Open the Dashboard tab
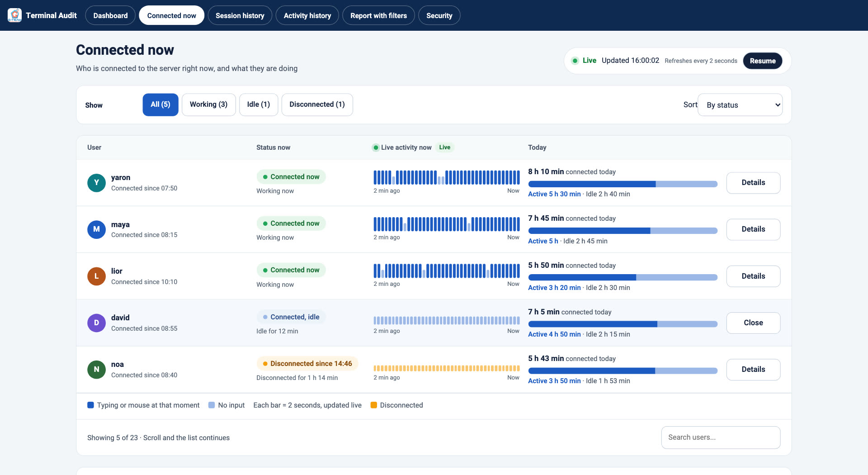 (110, 15)
